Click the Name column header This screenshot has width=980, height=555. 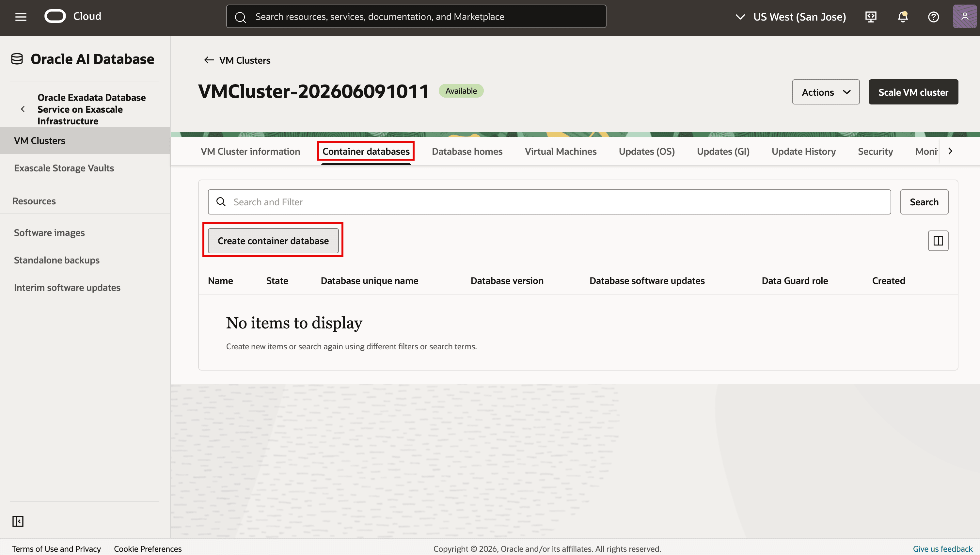[220, 280]
